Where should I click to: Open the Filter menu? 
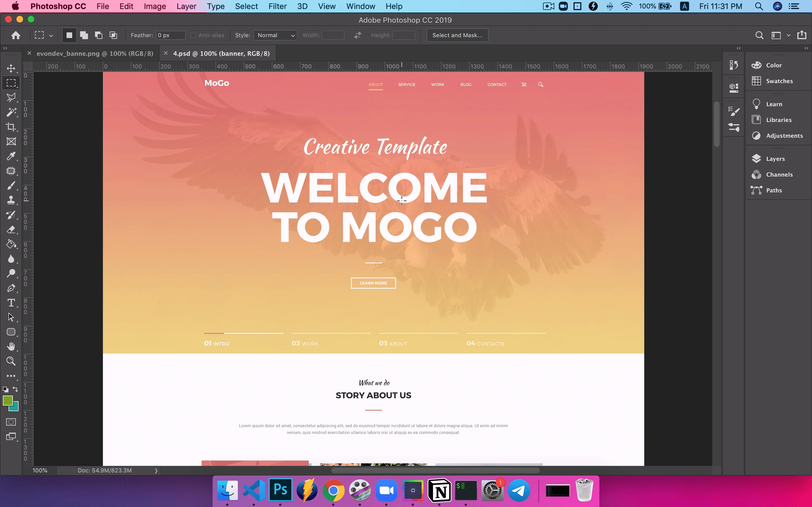(x=277, y=6)
